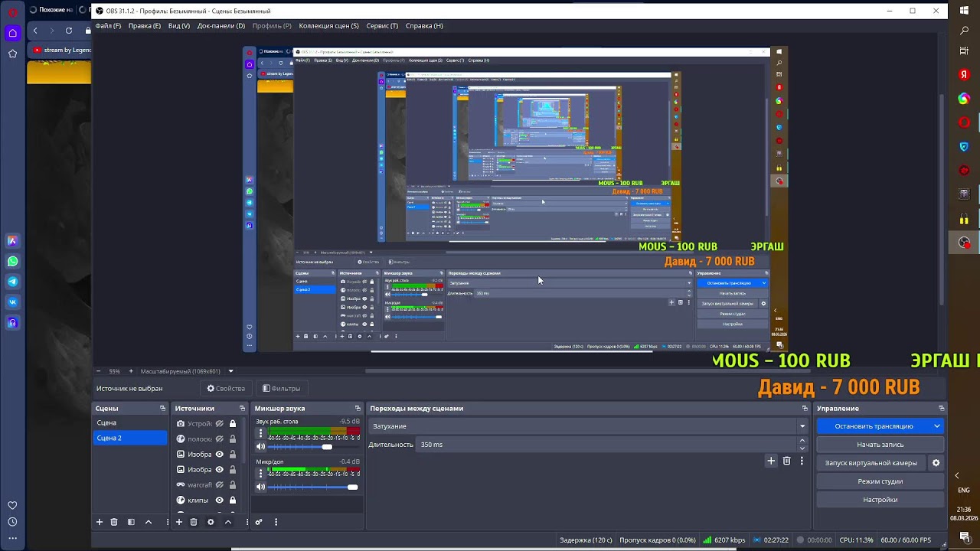980x551 pixels.
Task: Mute the Микр/доп audio channel
Action: pyautogui.click(x=260, y=487)
